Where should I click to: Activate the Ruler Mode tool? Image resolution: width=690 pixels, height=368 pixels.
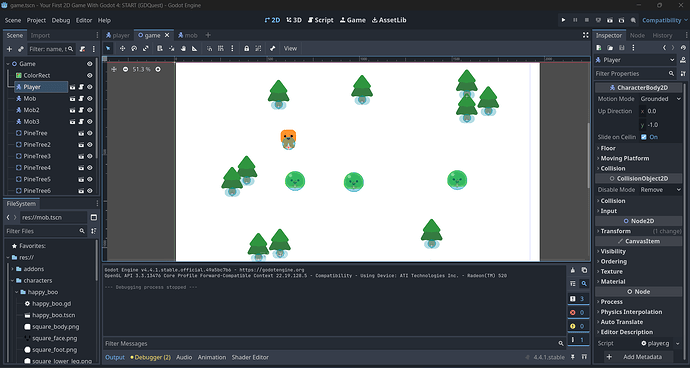click(195, 48)
